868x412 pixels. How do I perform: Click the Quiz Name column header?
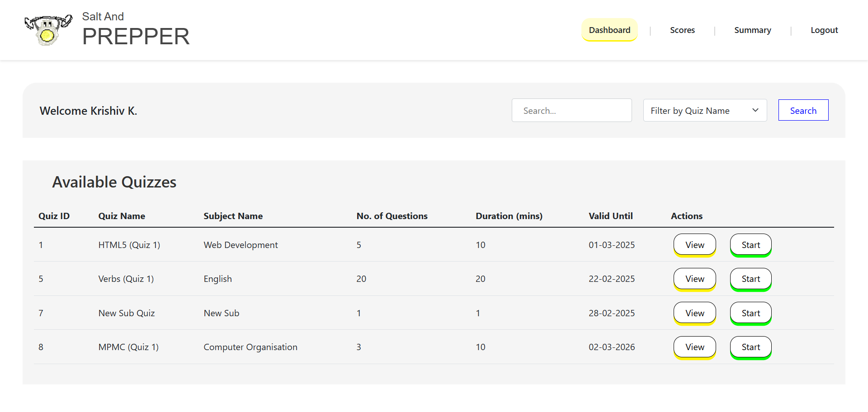pos(122,216)
